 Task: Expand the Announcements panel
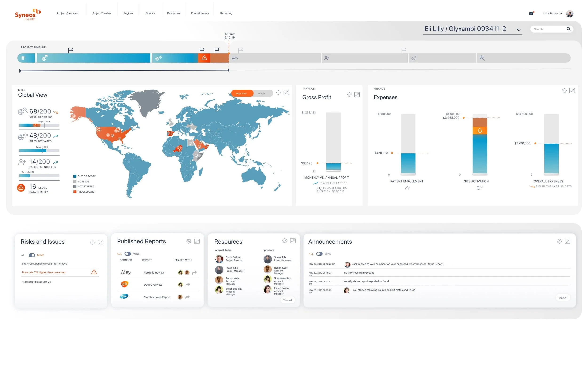pyautogui.click(x=567, y=241)
